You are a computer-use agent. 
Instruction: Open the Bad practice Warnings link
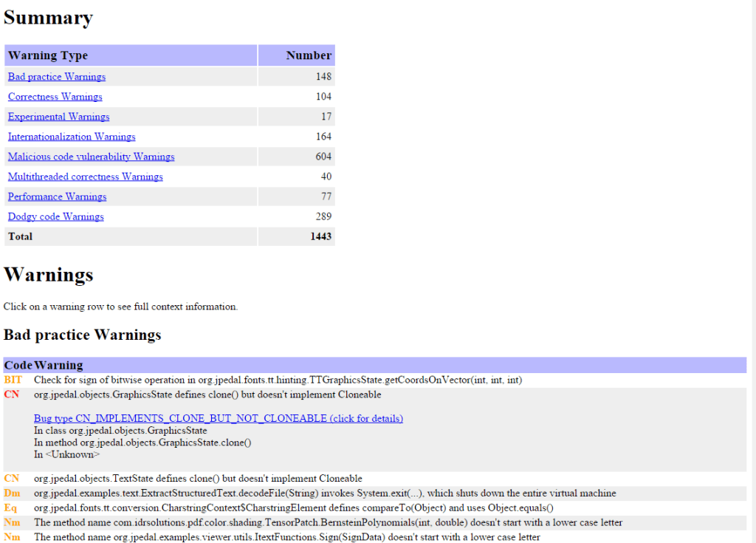tap(56, 76)
